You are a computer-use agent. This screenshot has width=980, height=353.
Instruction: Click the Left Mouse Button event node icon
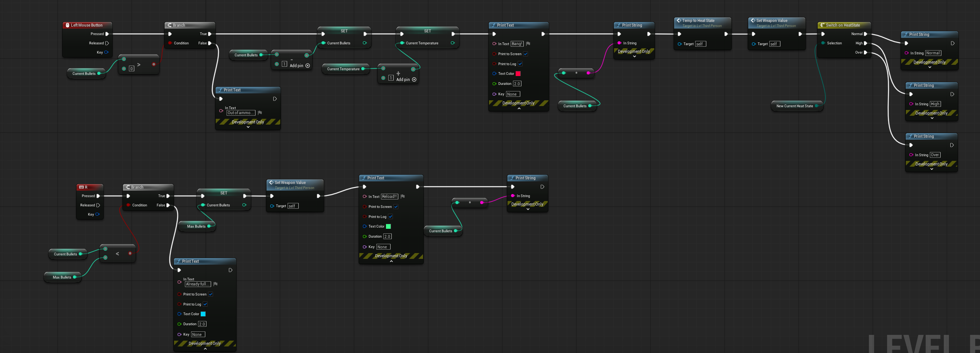[x=68, y=25]
